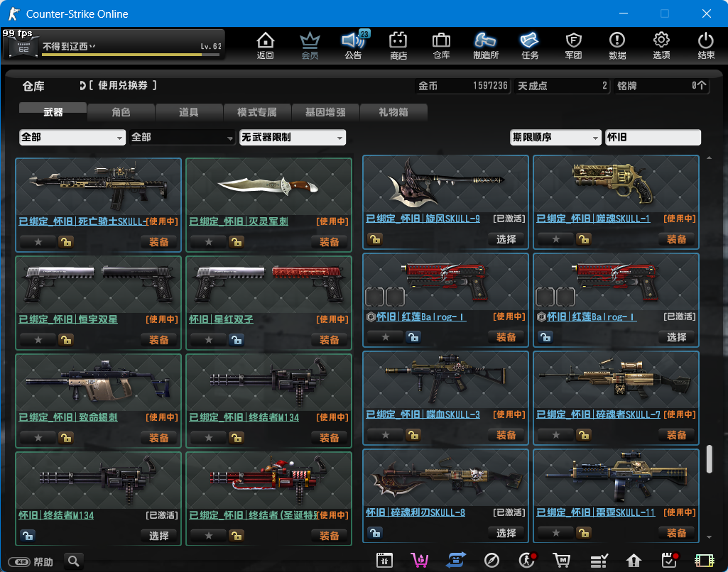Screen dimensions: 728x572
Task: Toggle favorite star on 噬魂SKULL-1
Action: (555, 239)
